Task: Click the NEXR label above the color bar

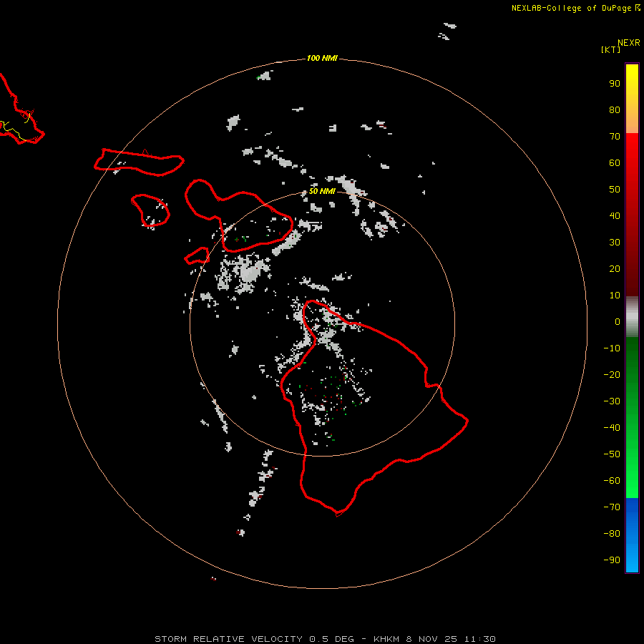Action: [629, 43]
